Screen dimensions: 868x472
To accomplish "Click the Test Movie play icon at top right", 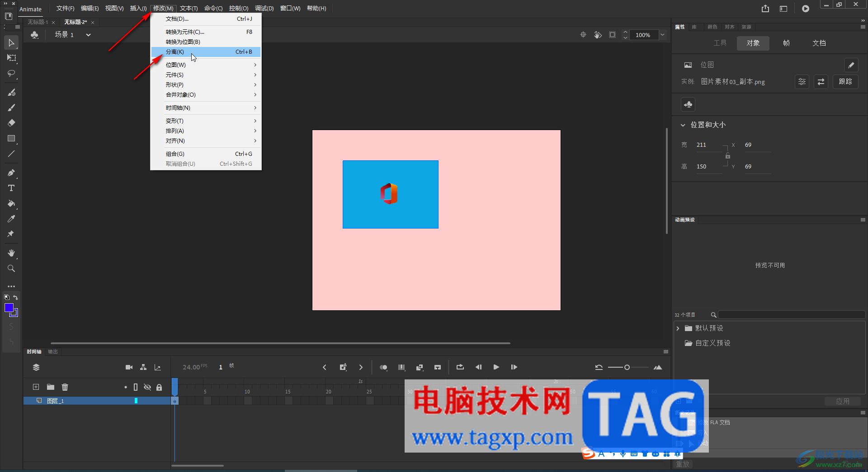I will point(806,9).
